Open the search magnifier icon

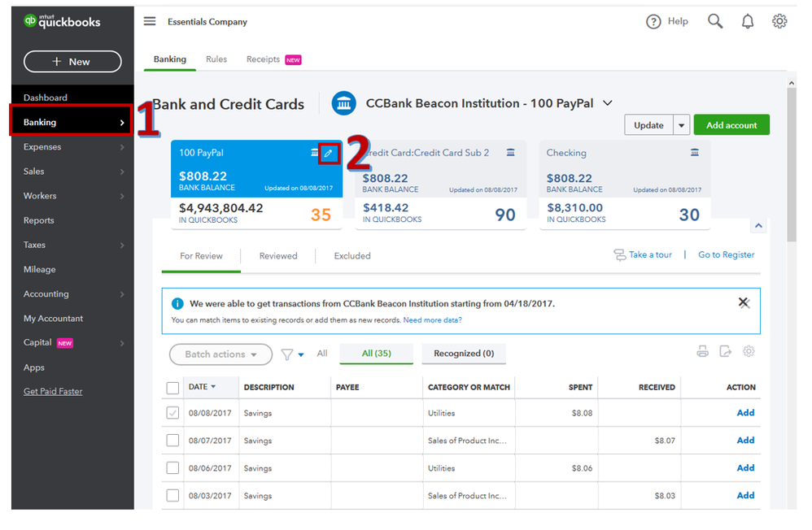pyautogui.click(x=715, y=21)
